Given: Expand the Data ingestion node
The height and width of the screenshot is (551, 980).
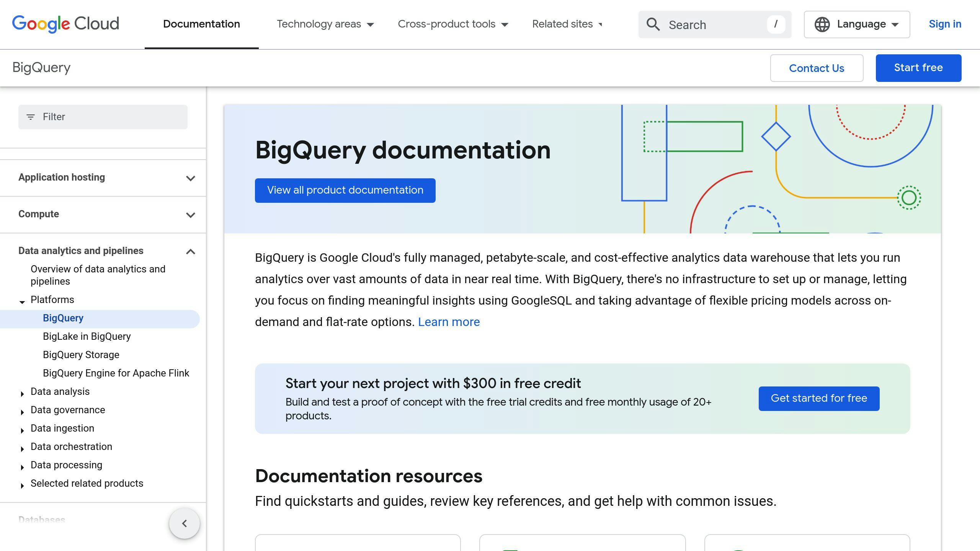Looking at the screenshot, I should tap(22, 430).
